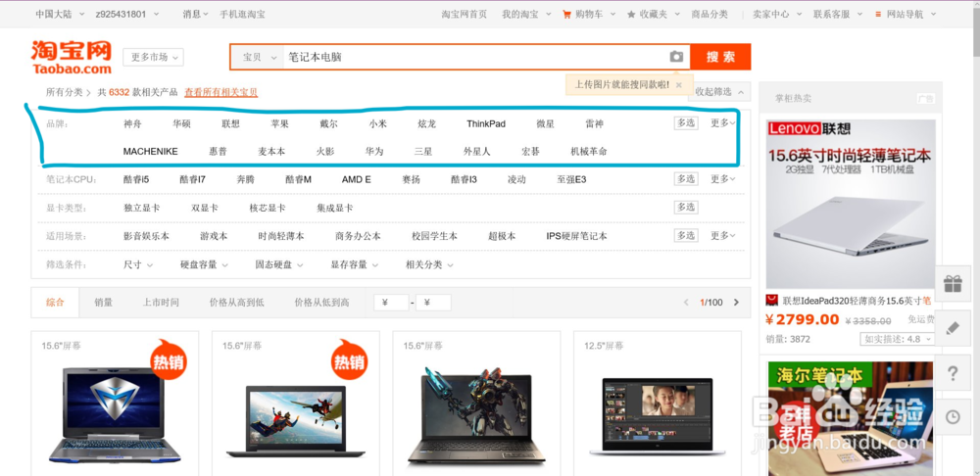Open the gift icon in right sidebar
Viewport: 980px width, 476px height.
953,284
